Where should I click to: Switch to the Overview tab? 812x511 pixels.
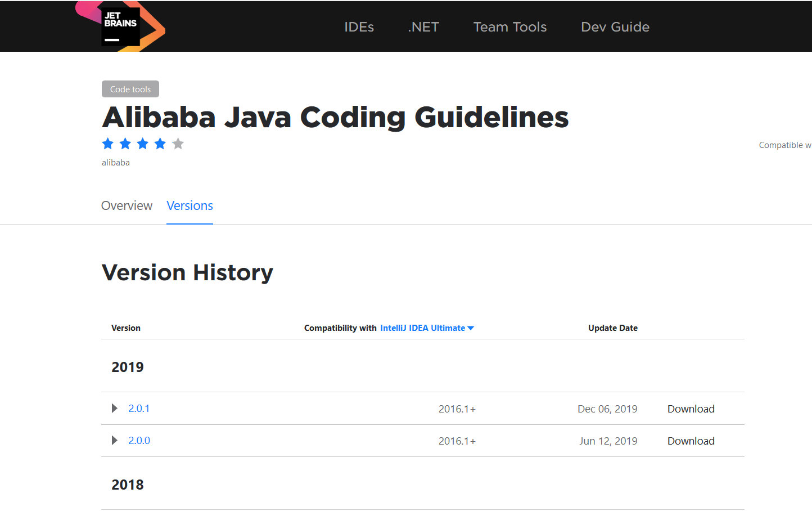pos(127,205)
